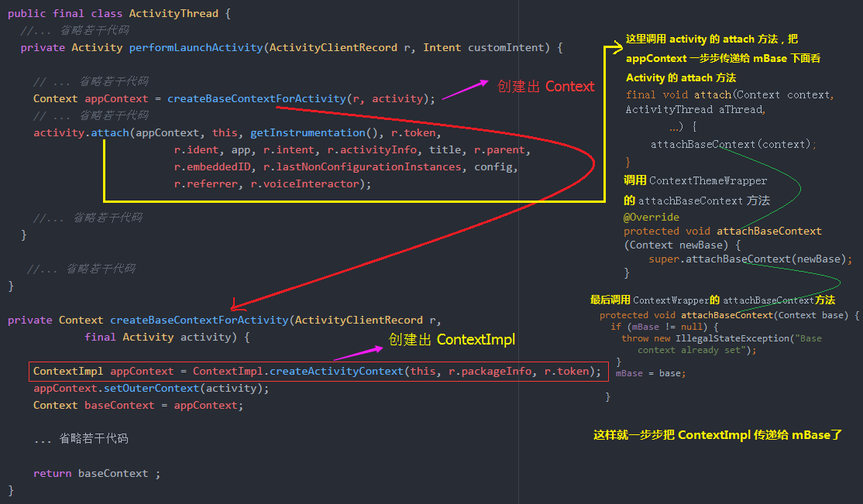
Task: Click the 'createBaseContextForActivity(r, activity)' call
Action: tap(297, 98)
